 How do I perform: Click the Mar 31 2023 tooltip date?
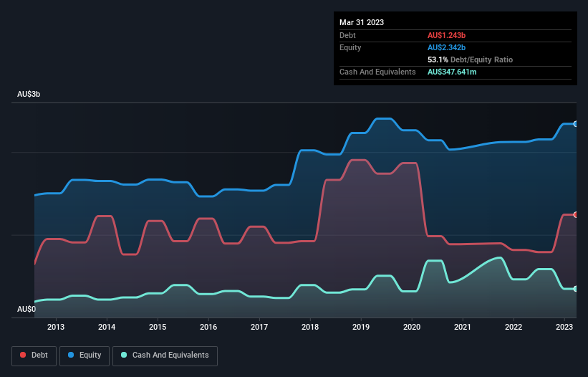click(x=362, y=22)
